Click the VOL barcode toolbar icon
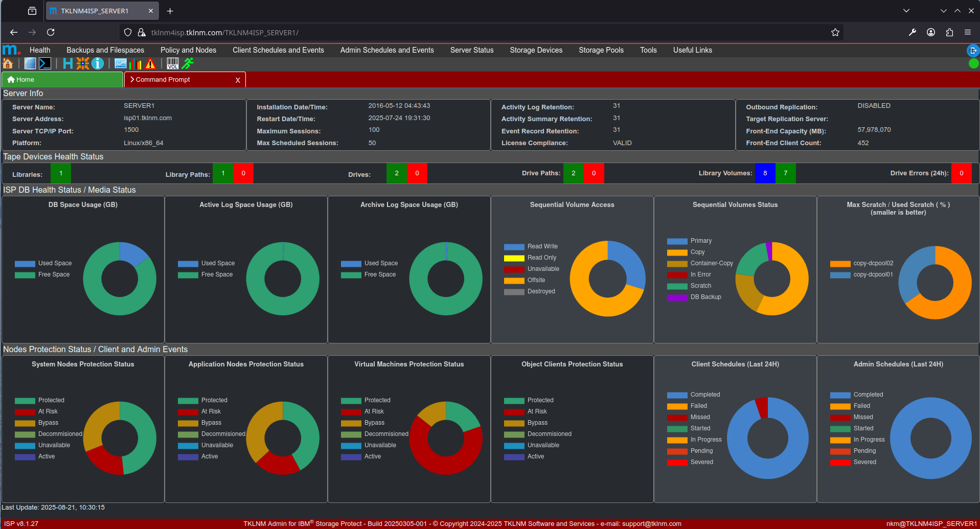 click(173, 63)
